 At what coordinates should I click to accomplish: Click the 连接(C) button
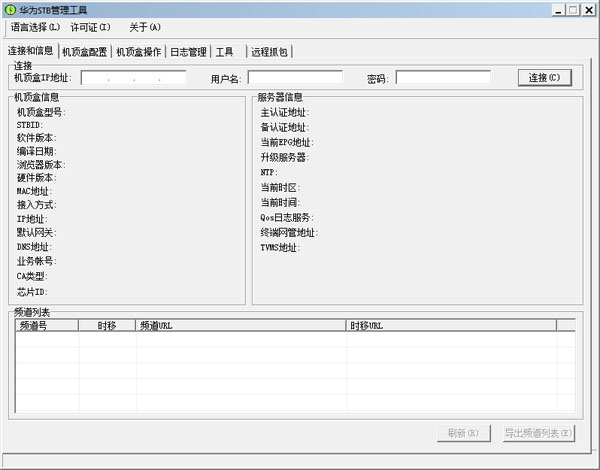click(x=545, y=78)
